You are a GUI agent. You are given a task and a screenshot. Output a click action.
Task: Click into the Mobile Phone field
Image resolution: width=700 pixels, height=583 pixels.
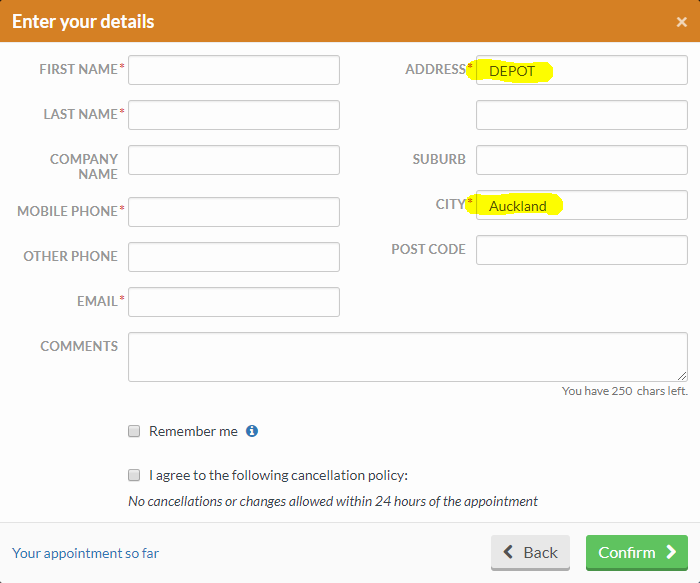234,212
